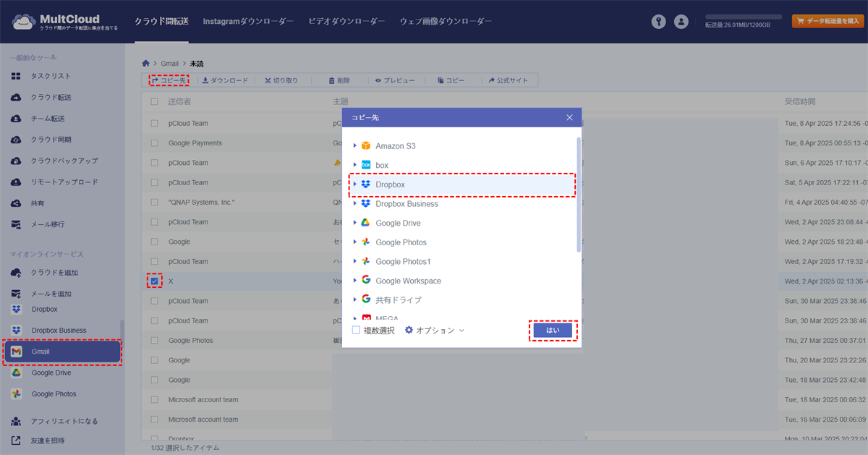Click the Amazon S3 icon in dialog
This screenshot has height=455, width=868.
pos(366,146)
